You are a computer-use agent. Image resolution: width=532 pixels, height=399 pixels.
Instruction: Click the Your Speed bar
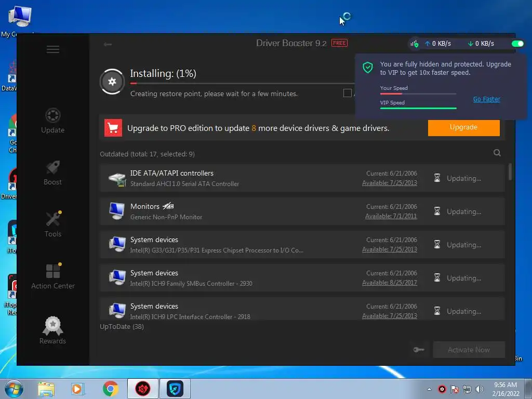pyautogui.click(x=418, y=94)
